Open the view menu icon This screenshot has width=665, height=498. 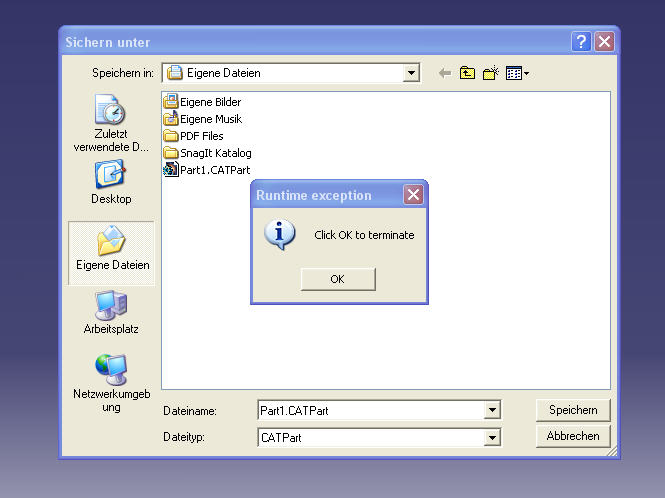tap(517, 73)
